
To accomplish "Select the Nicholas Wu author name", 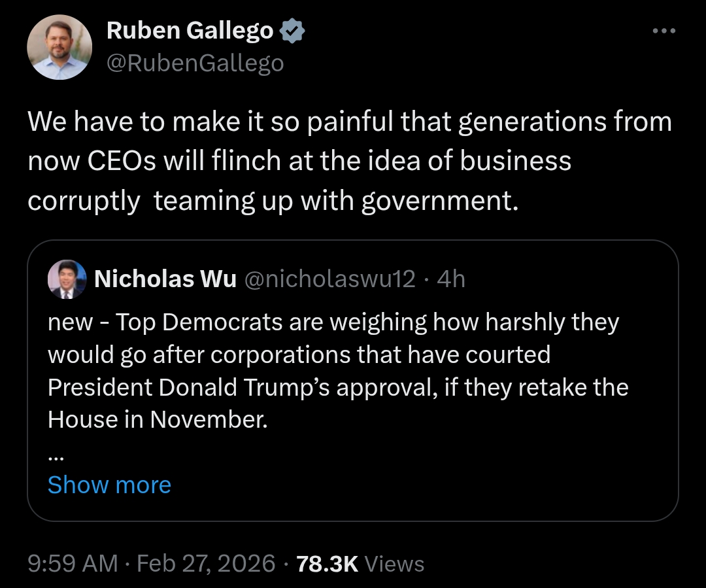I will (165, 279).
